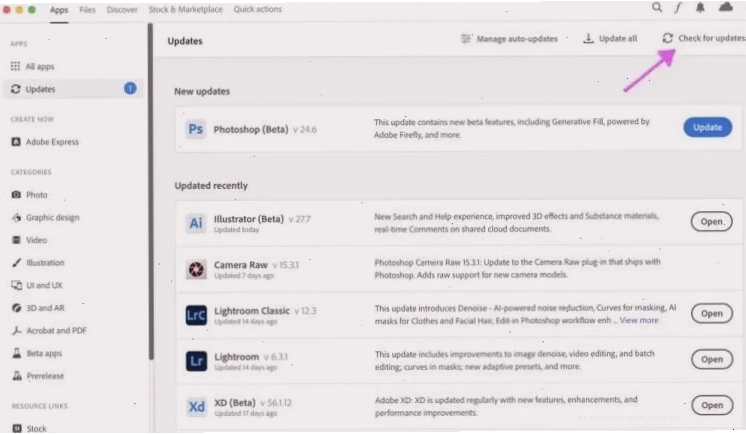Open the cloud sync status icon

(x=726, y=7)
